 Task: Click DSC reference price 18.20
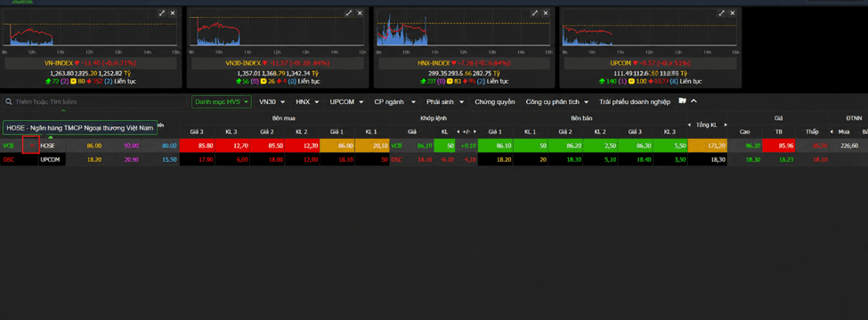(x=94, y=159)
